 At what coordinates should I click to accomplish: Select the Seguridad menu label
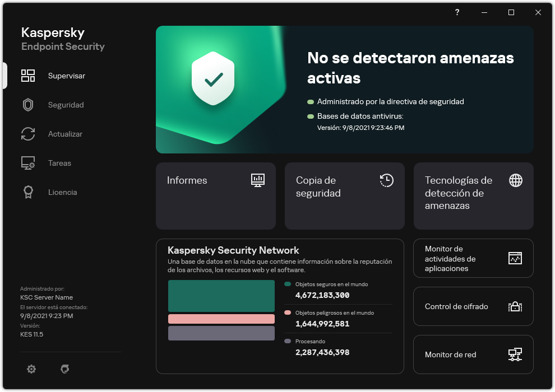coord(66,105)
